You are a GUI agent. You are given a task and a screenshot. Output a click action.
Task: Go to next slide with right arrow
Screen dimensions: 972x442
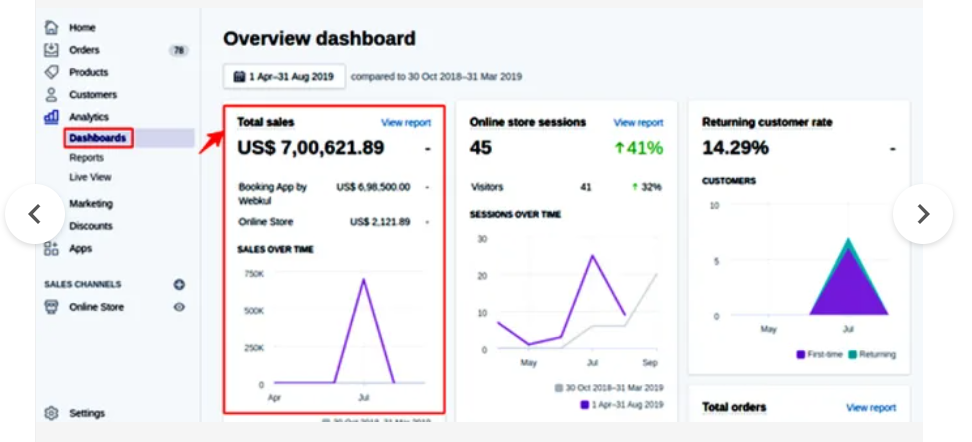(922, 214)
